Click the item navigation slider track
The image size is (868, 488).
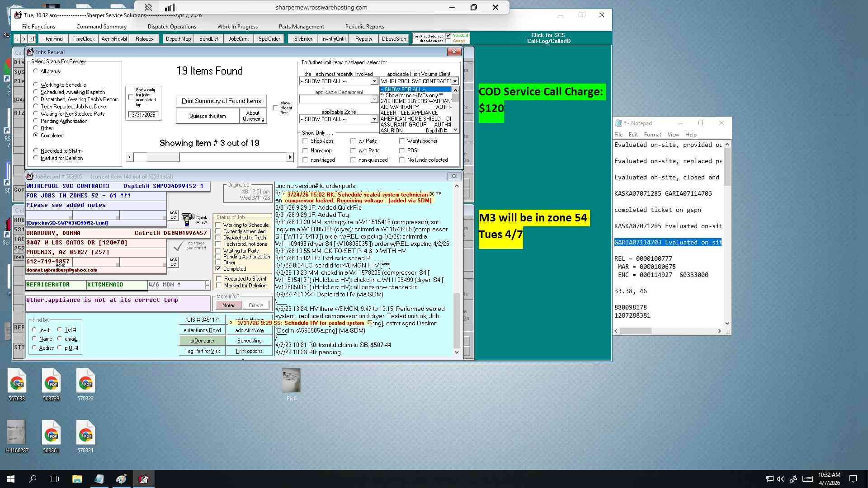[x=210, y=157]
